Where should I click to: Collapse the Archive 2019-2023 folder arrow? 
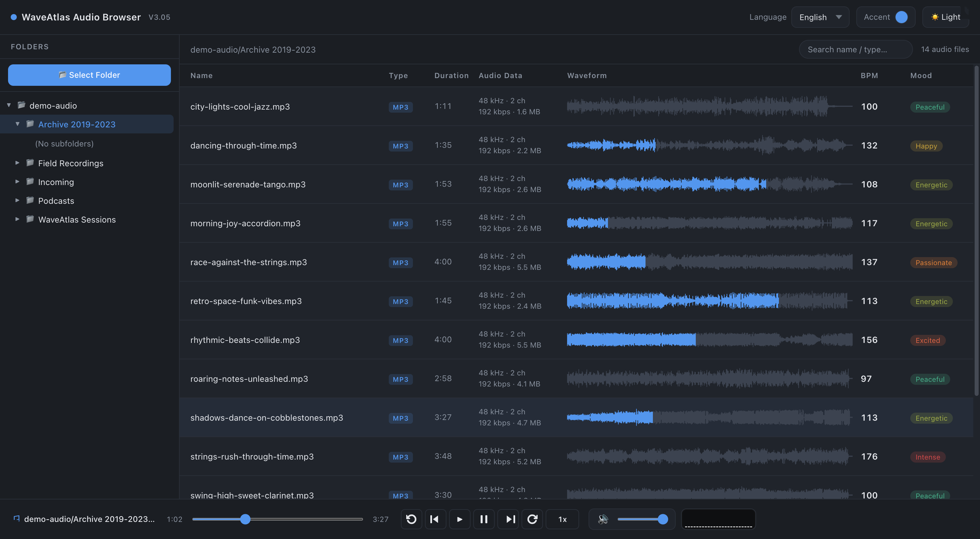coord(17,124)
